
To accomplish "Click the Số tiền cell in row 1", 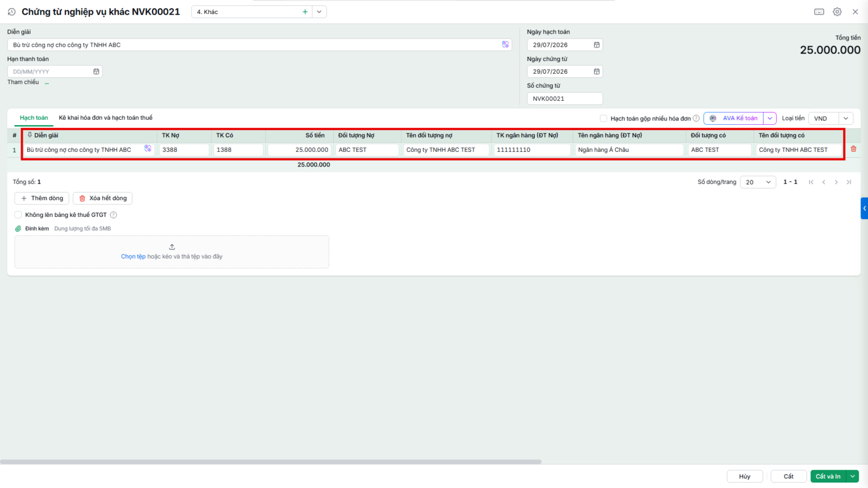I will pyautogui.click(x=299, y=150).
